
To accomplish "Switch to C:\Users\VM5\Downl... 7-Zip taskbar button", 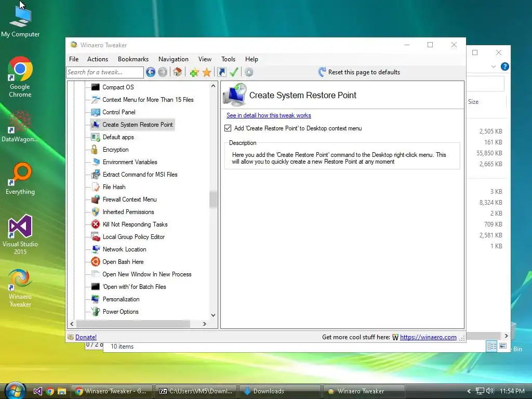I will tap(196, 391).
